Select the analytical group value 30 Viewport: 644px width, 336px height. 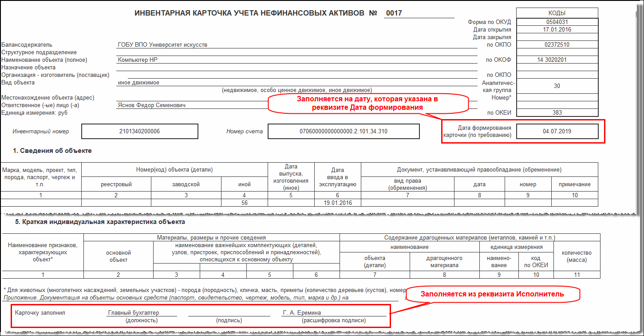click(x=557, y=86)
